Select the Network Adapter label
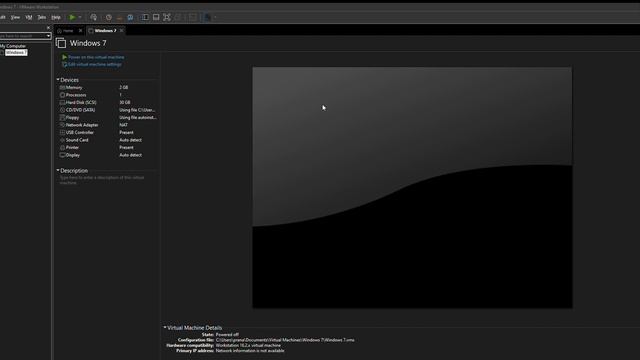 pos(82,125)
